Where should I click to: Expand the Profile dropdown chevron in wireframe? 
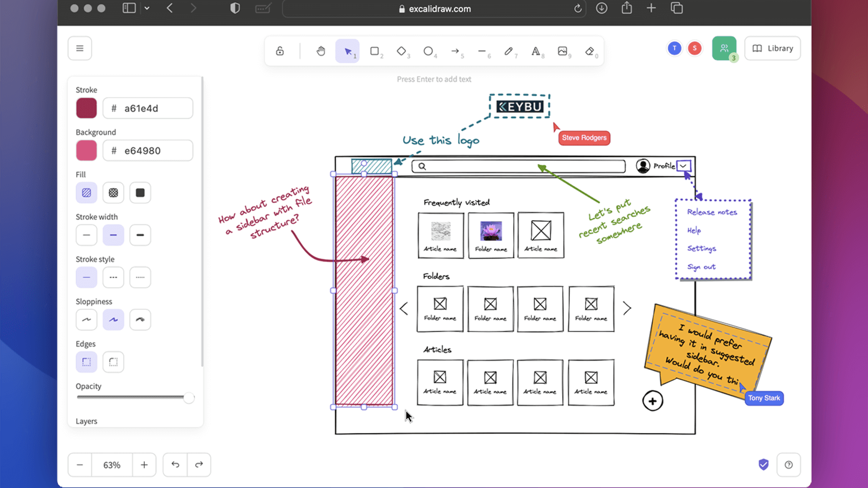pos(683,166)
